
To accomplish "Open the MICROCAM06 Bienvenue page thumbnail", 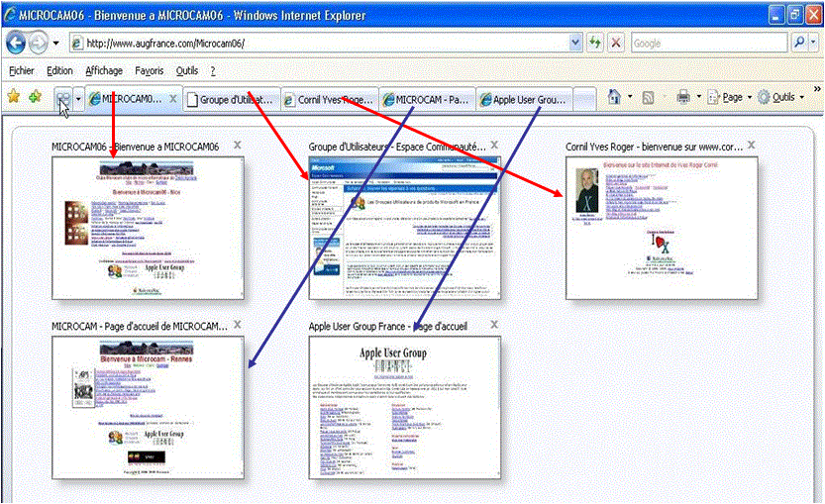I will (x=148, y=228).
